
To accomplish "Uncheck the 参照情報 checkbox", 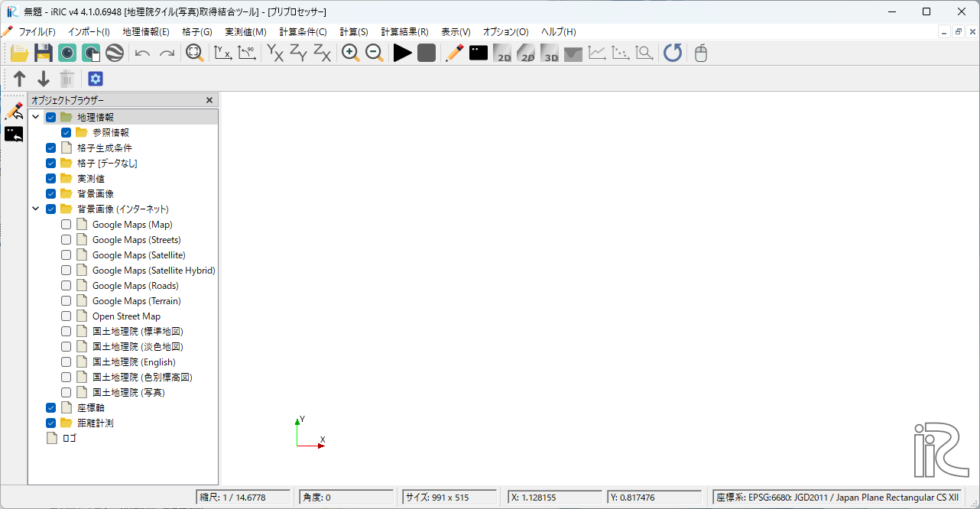I will 67,132.
